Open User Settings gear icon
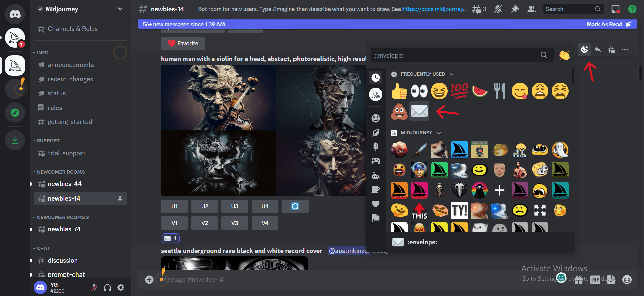This screenshot has width=644, height=296. [x=121, y=287]
